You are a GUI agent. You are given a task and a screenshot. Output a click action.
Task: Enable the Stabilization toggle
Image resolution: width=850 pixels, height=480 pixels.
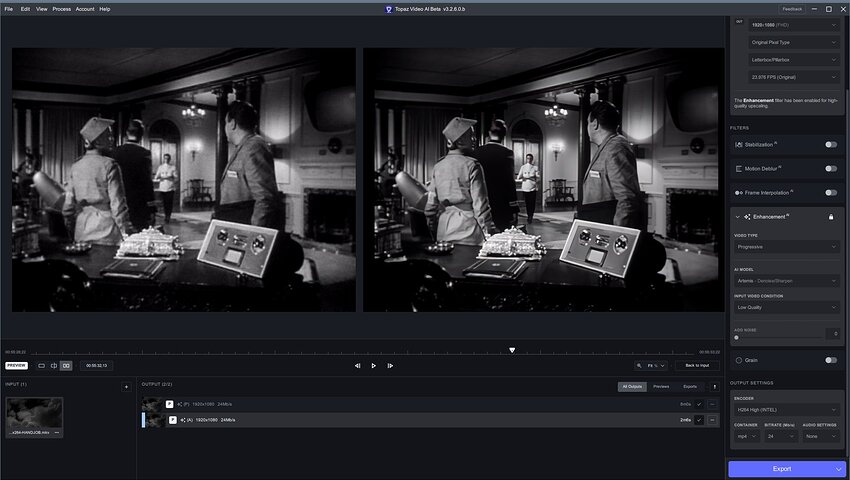pos(830,145)
